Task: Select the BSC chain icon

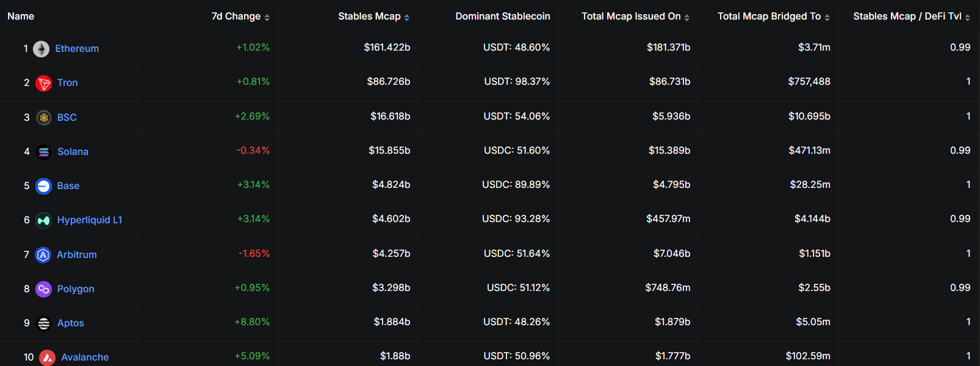Action: pos(43,117)
